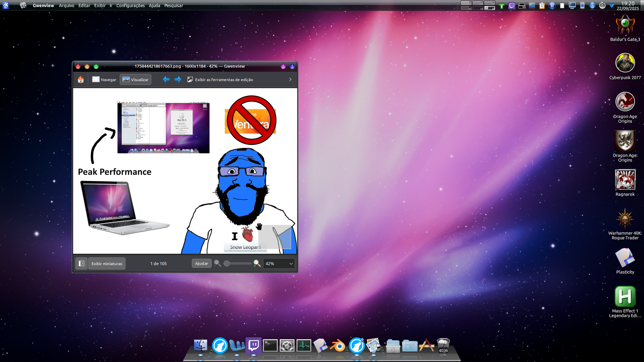Viewport: 644px width, 362px height.
Task: Open the Exibir menu
Action: [x=100, y=5]
